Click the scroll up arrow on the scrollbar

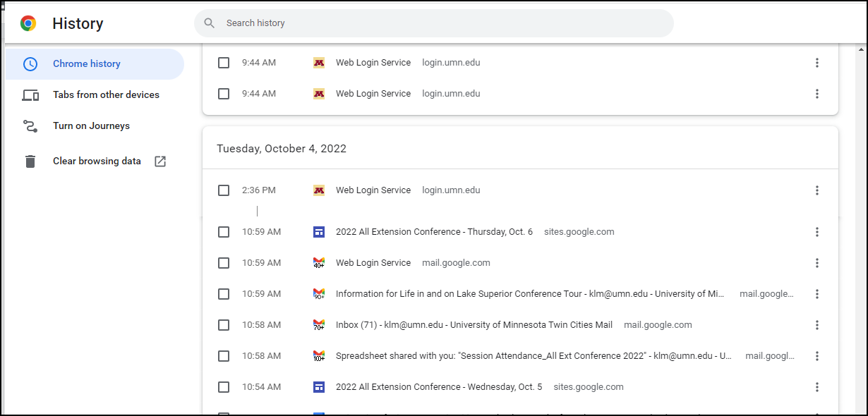pos(861,50)
